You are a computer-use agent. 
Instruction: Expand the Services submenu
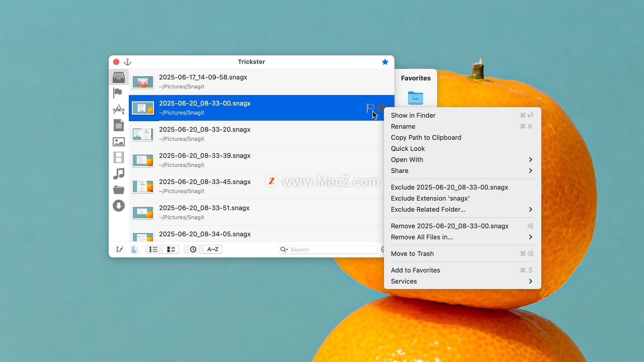(x=463, y=281)
